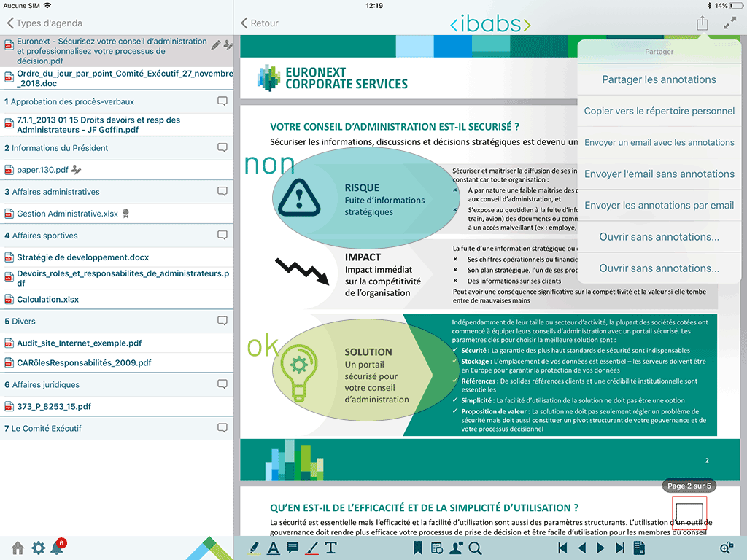Open Stratégie de developpement.docx

point(117,257)
